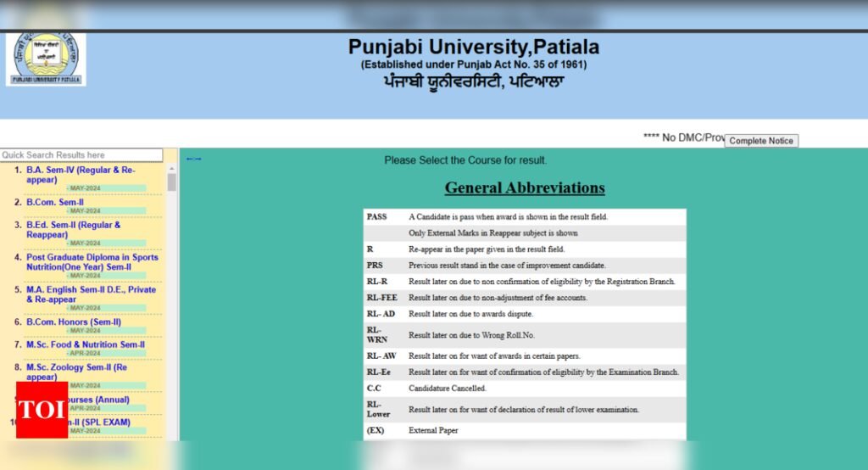
Task: Click the PRS abbreviation cell
Action: click(x=375, y=266)
